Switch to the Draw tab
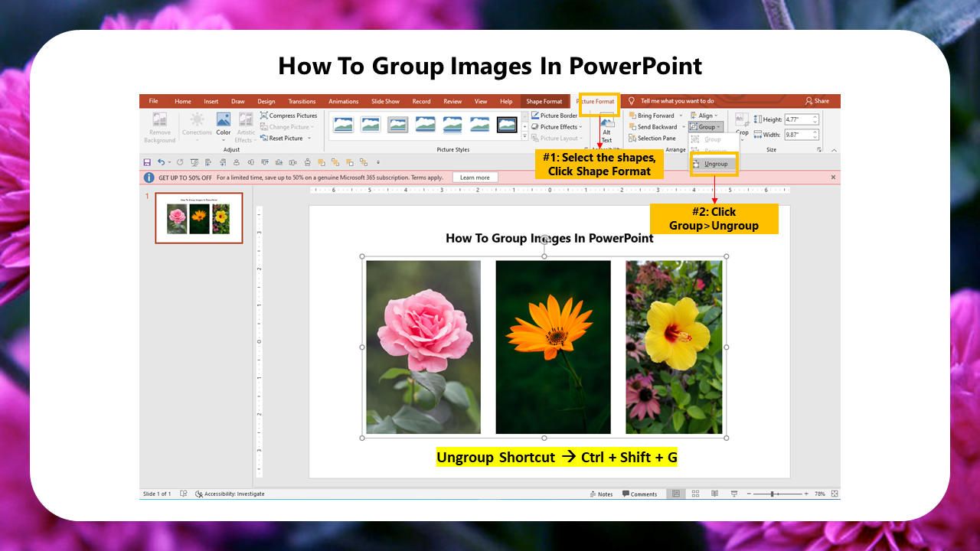The image size is (980, 551). (x=238, y=101)
